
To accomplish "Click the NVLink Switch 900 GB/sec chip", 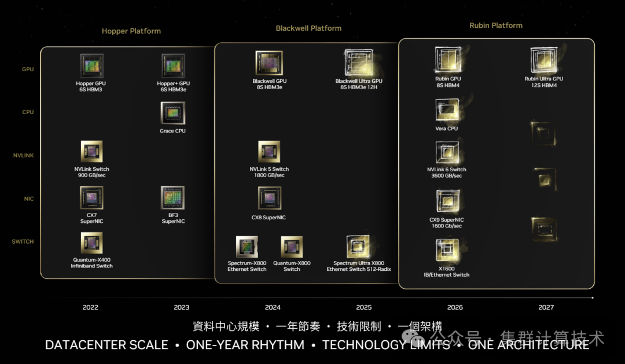I will pyautogui.click(x=91, y=152).
